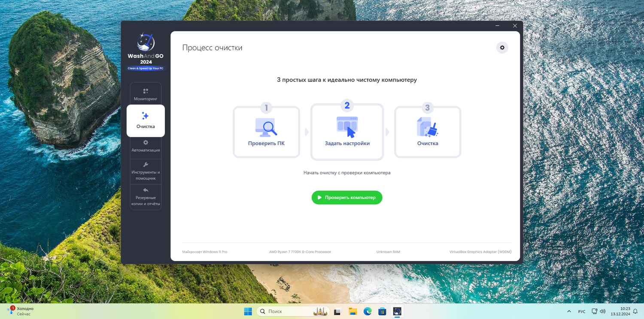Switch the РУС input language indicator
644x319 pixels.
582,311
